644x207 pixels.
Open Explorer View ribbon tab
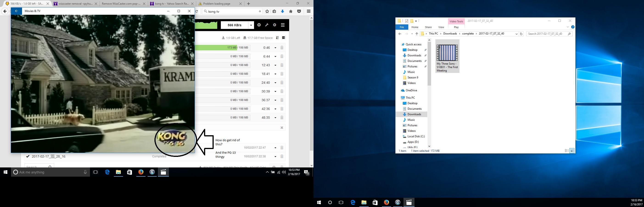click(x=441, y=27)
